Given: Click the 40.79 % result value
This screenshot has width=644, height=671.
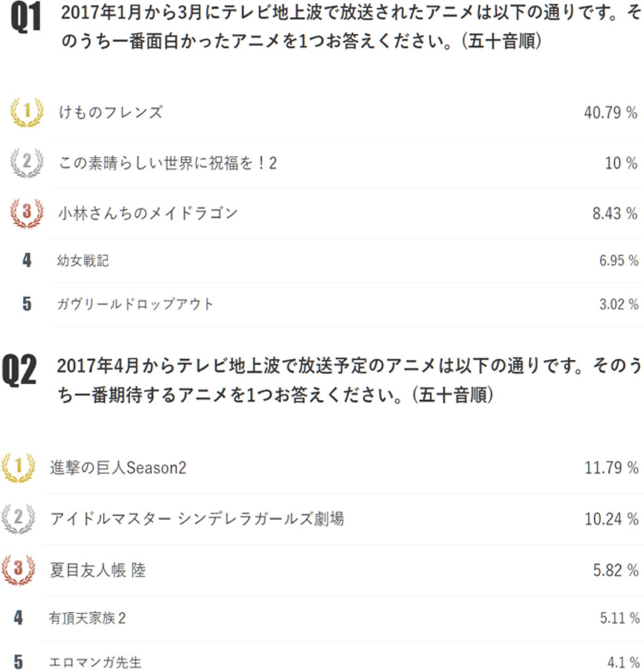Looking at the screenshot, I should point(611,113).
